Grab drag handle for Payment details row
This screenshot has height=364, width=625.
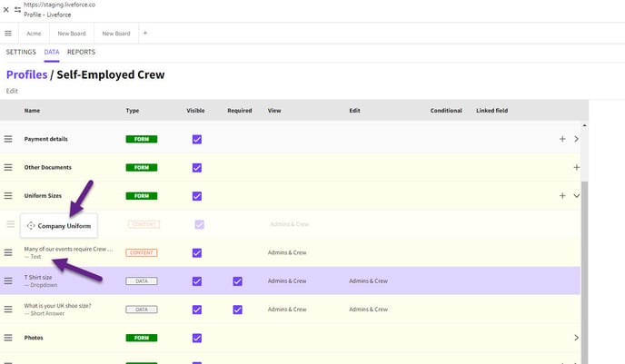coord(8,139)
